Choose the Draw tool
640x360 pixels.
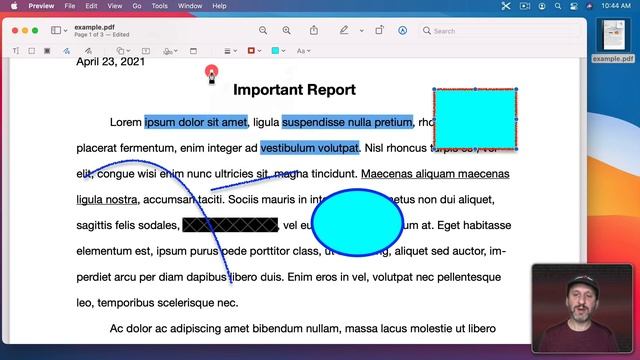[x=88, y=51]
